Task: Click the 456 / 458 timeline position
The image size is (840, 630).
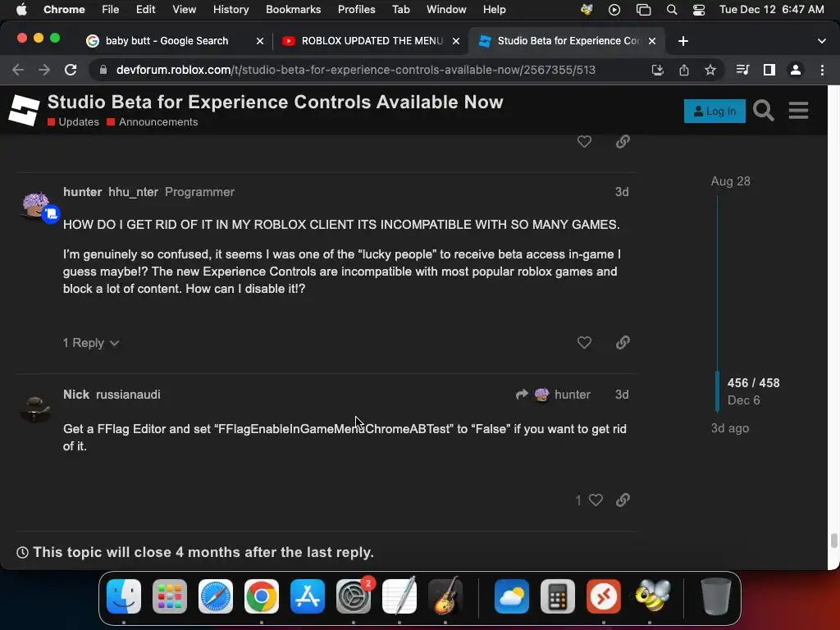Action: point(753,383)
